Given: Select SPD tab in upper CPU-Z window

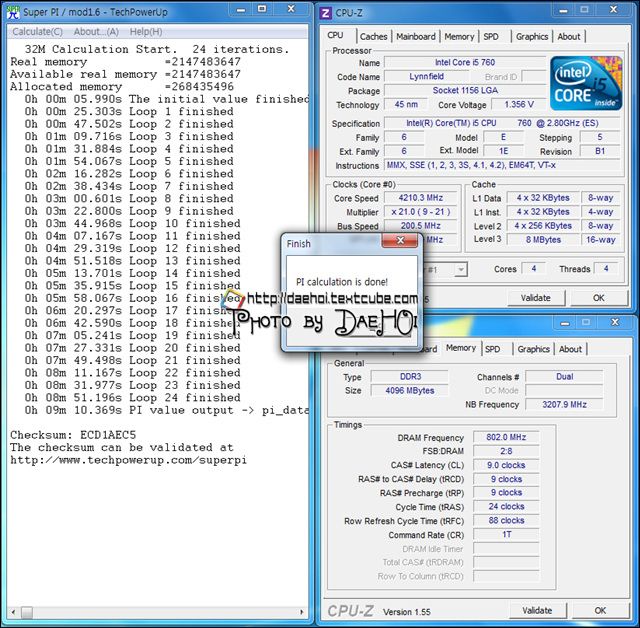Looking at the screenshot, I should 491,37.
